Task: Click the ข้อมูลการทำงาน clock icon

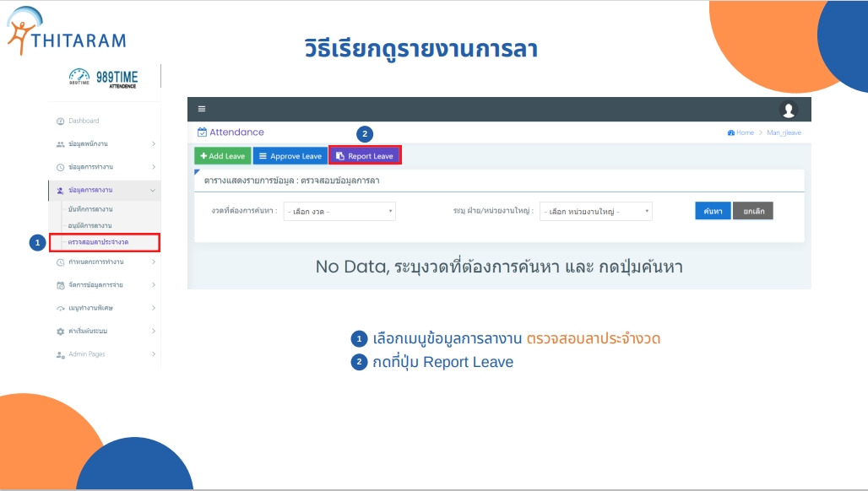Action: click(60, 167)
